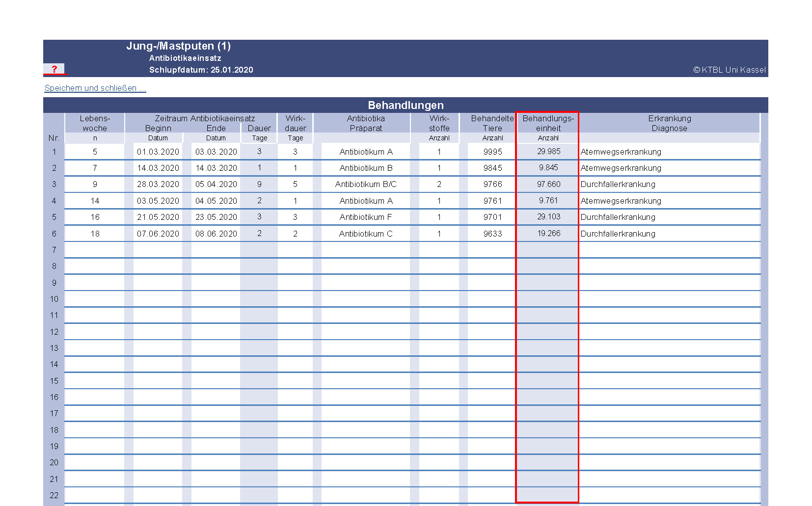The image size is (812, 506).
Task: Select the 'Antibiotikum F' Präparat cell
Action: [x=366, y=217]
